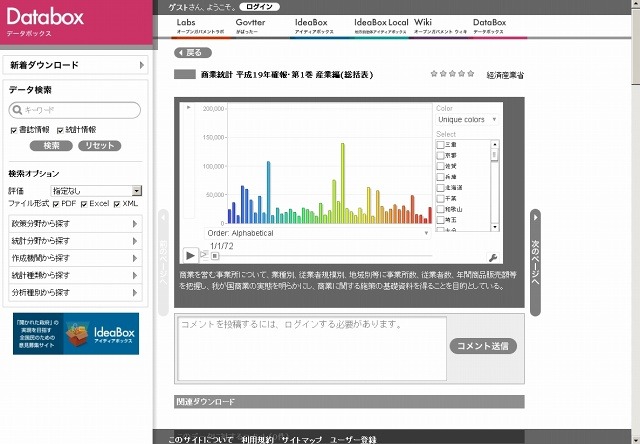The height and width of the screenshot is (444, 640).
Task: Click the timeline slider handle at 1/1/72
Action: click(215, 256)
